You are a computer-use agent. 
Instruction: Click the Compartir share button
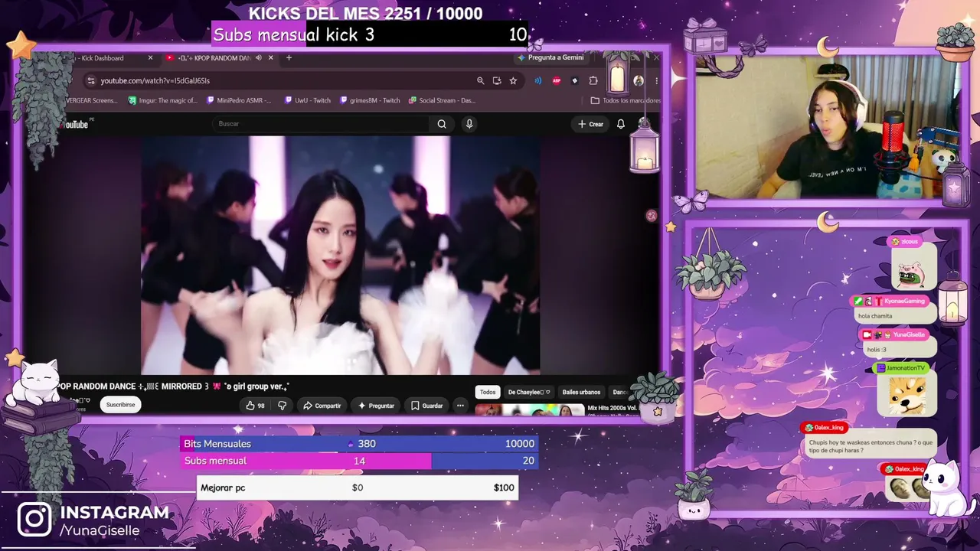point(322,406)
